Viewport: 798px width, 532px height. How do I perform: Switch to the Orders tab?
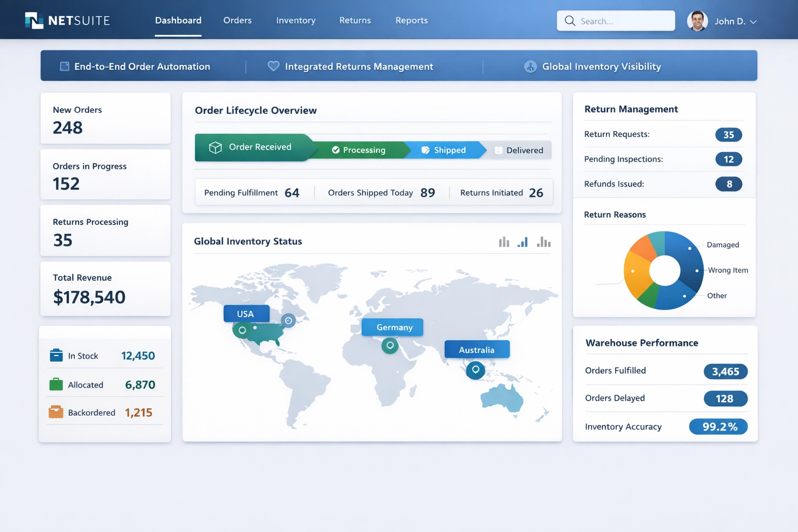coord(237,20)
